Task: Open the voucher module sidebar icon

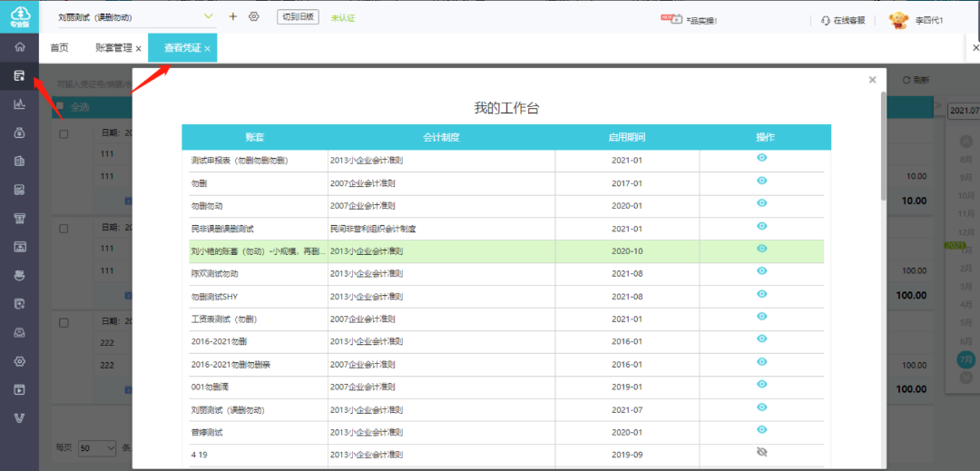Action: (19, 75)
